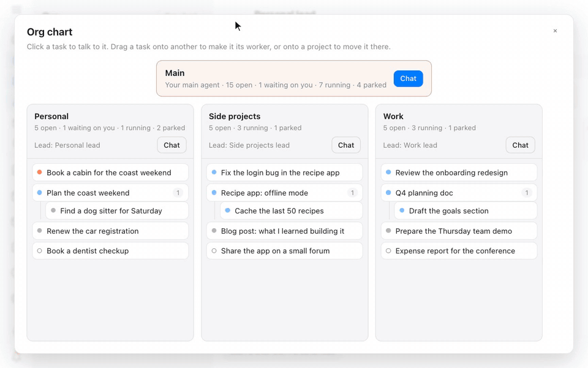Click the gray status dot on 'Renew the car registration'
588x368 pixels.
[x=39, y=231]
